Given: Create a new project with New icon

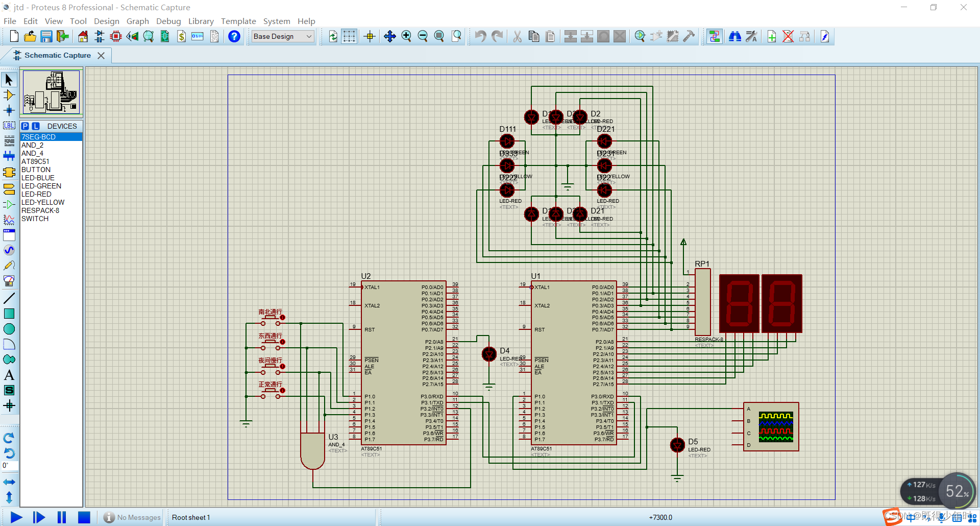Looking at the screenshot, I should (14, 36).
